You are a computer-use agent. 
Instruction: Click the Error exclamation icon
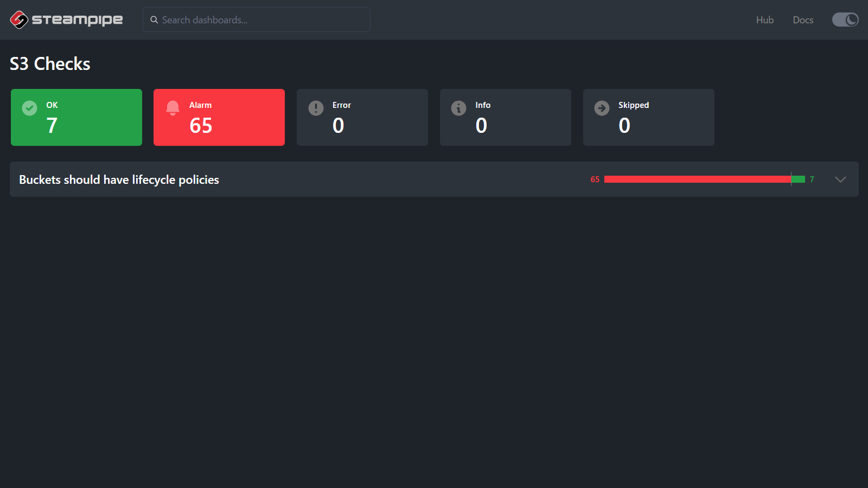[316, 108]
